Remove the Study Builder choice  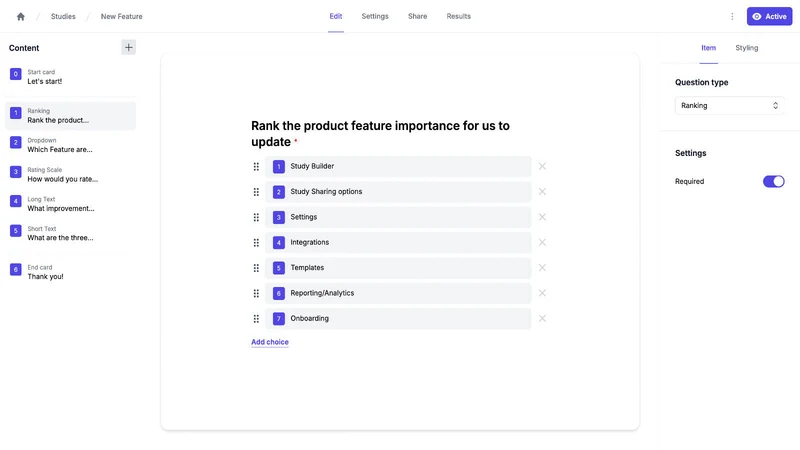pyautogui.click(x=542, y=166)
